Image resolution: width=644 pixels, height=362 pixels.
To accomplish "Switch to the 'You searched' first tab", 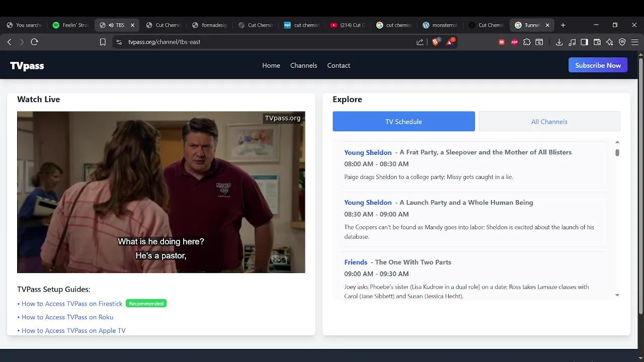I will (x=25, y=25).
